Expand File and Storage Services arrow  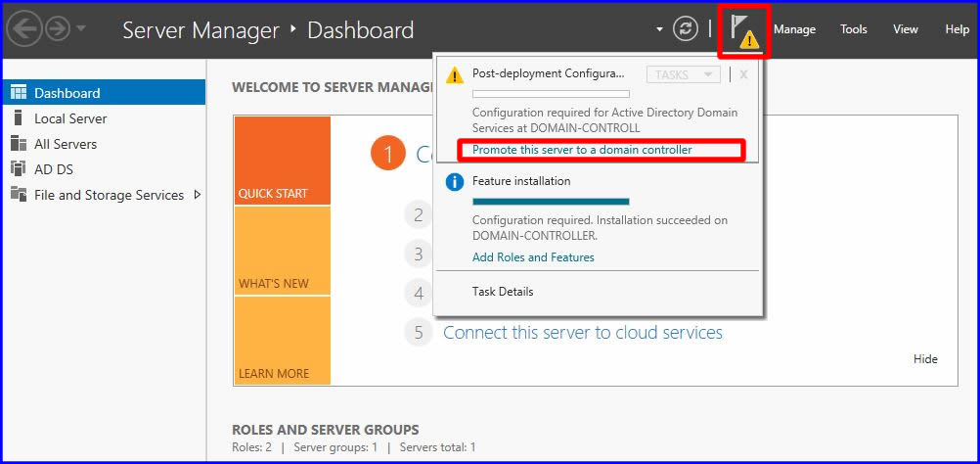coord(198,194)
